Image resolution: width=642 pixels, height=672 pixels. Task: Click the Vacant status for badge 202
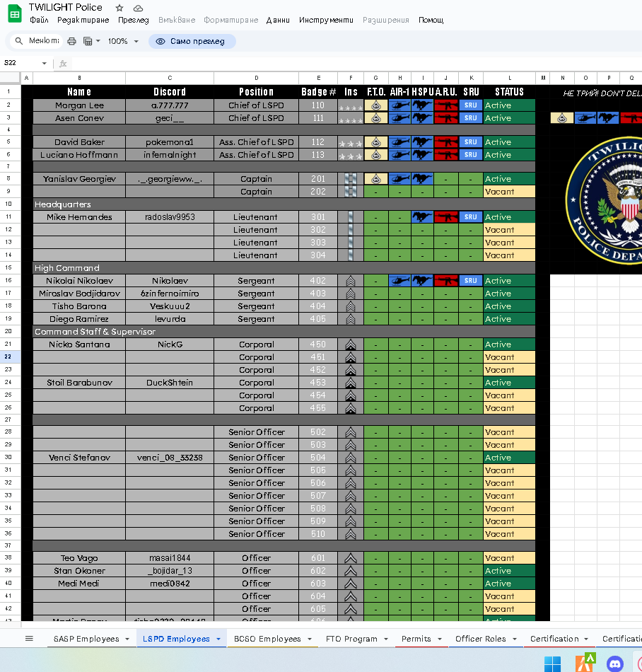509,192
